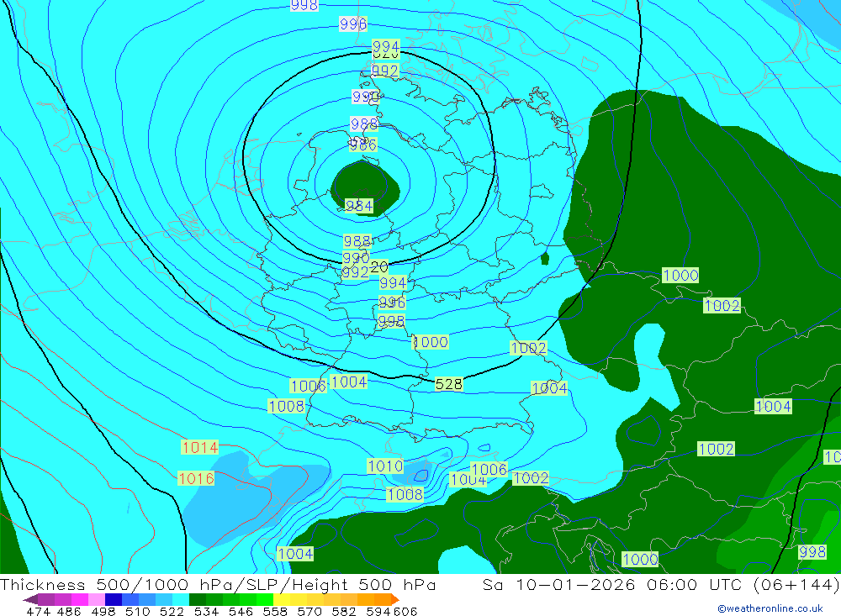
Task: Select the legend value 510
Action: coord(137,611)
